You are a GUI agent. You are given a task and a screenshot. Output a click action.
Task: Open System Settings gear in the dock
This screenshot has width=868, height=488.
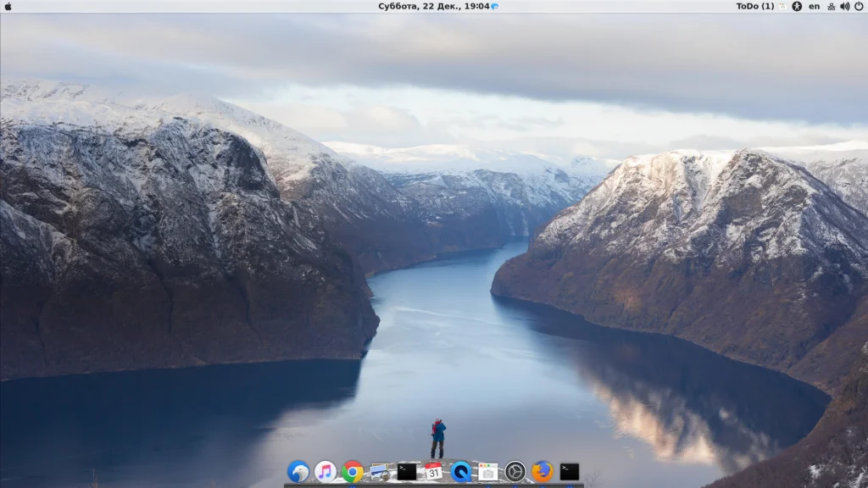[515, 471]
